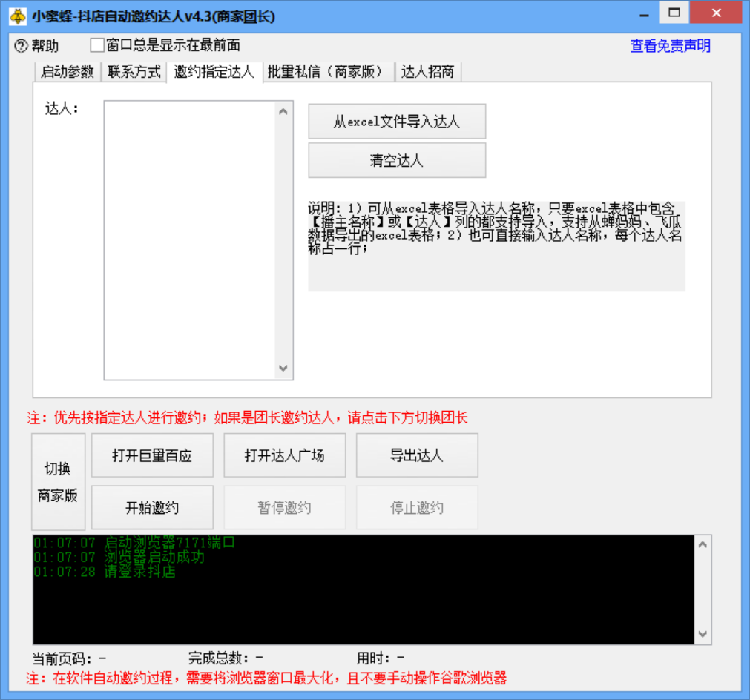Click 清空达人 to clear the talent list
The width and height of the screenshot is (750, 700).
click(397, 160)
